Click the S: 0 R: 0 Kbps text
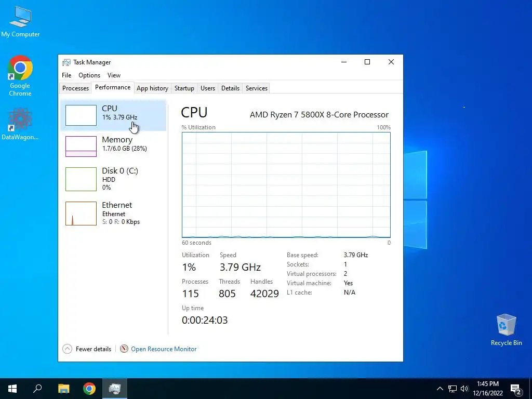The width and height of the screenshot is (532, 399). [121, 222]
